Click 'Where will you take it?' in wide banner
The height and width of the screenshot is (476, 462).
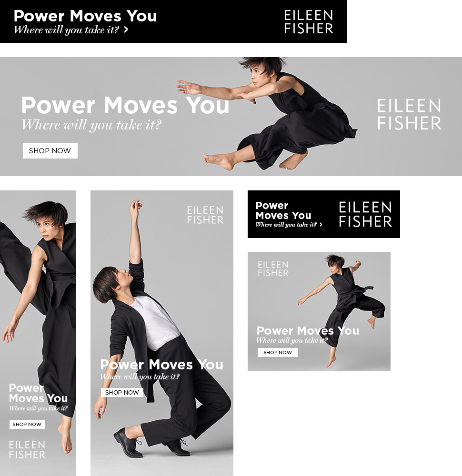91,125
